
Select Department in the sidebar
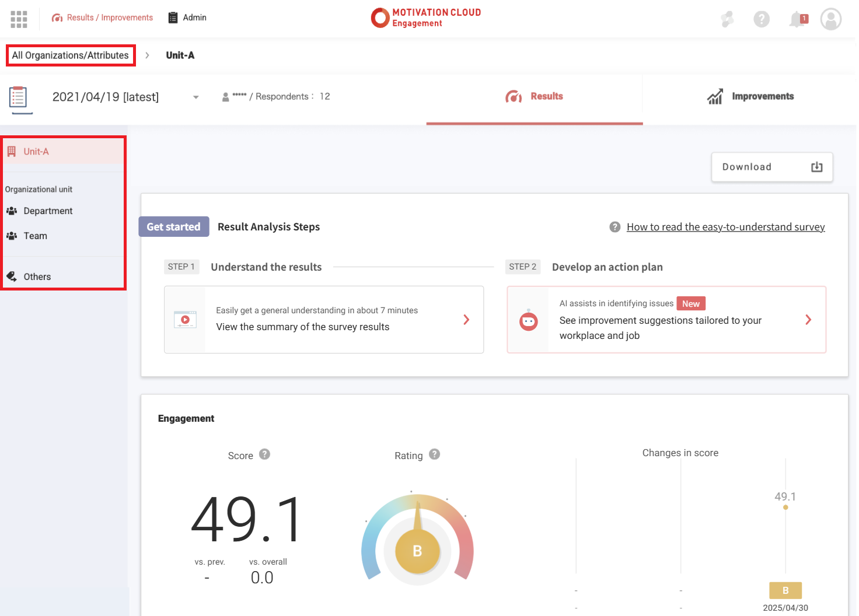48,211
